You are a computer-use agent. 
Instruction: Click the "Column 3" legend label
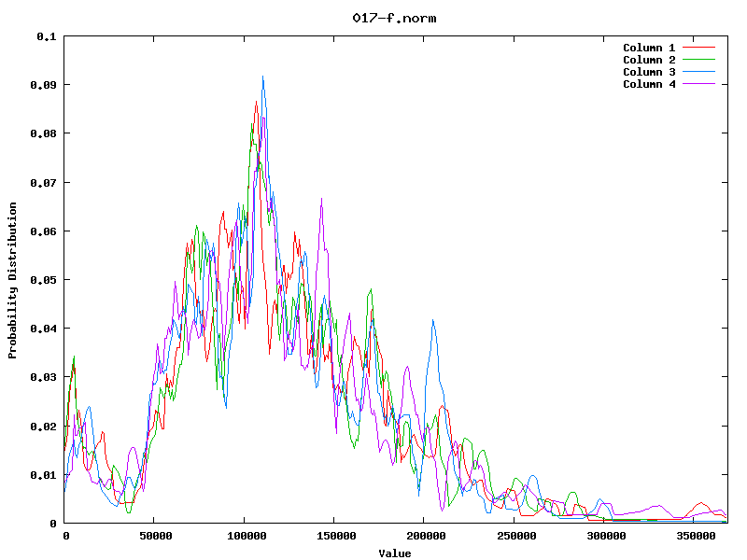click(x=649, y=72)
